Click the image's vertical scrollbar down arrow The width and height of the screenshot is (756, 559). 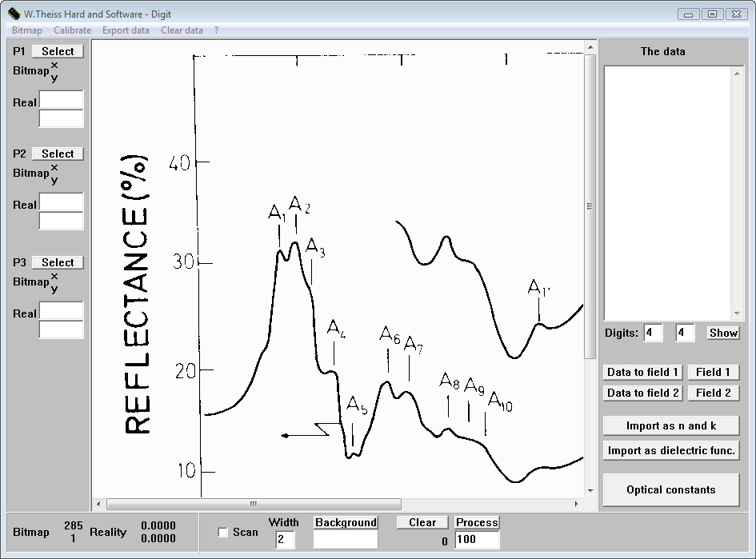click(x=590, y=491)
